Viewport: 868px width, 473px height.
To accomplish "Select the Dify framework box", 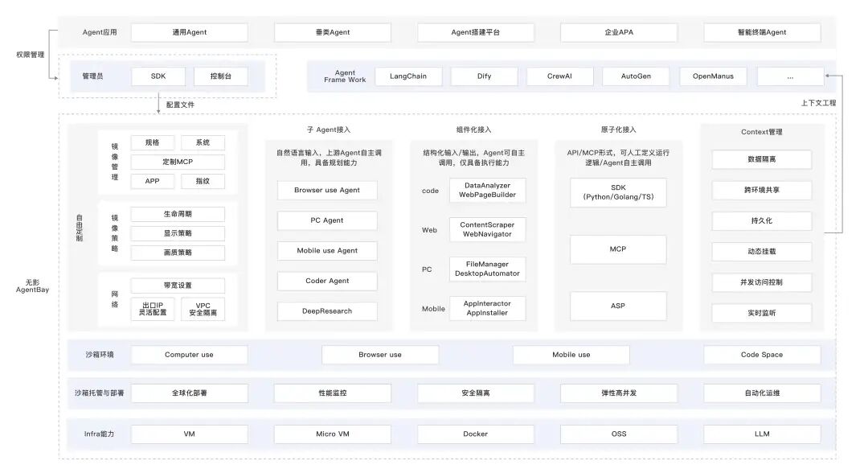I will click(x=484, y=76).
